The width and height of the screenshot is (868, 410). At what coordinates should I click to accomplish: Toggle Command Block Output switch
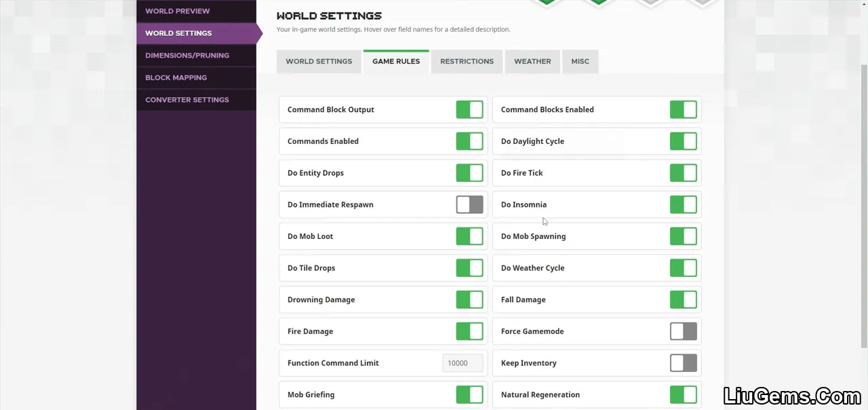[x=469, y=109]
